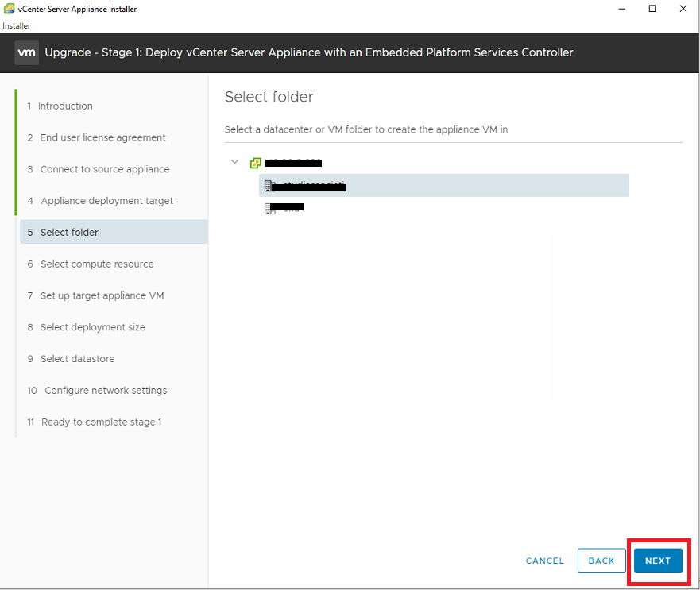
Task: Go to step 1 Introduction
Action: click(x=65, y=106)
